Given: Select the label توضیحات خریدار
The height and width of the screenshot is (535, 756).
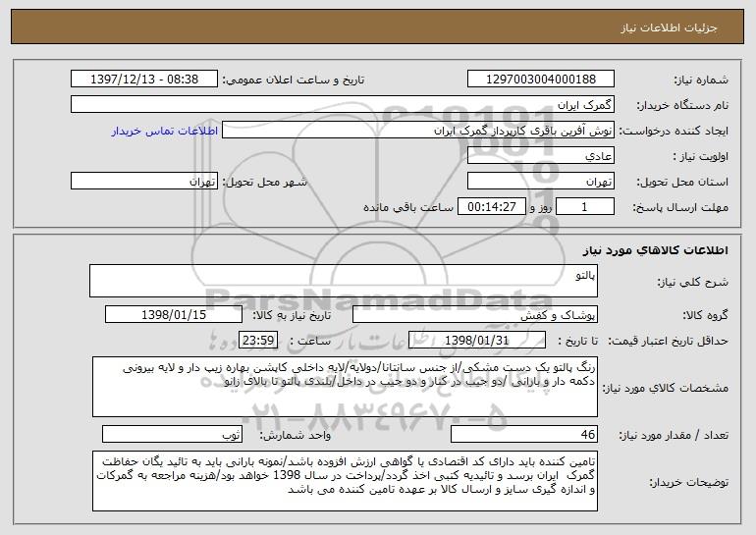Looking at the screenshot, I should [689, 482].
